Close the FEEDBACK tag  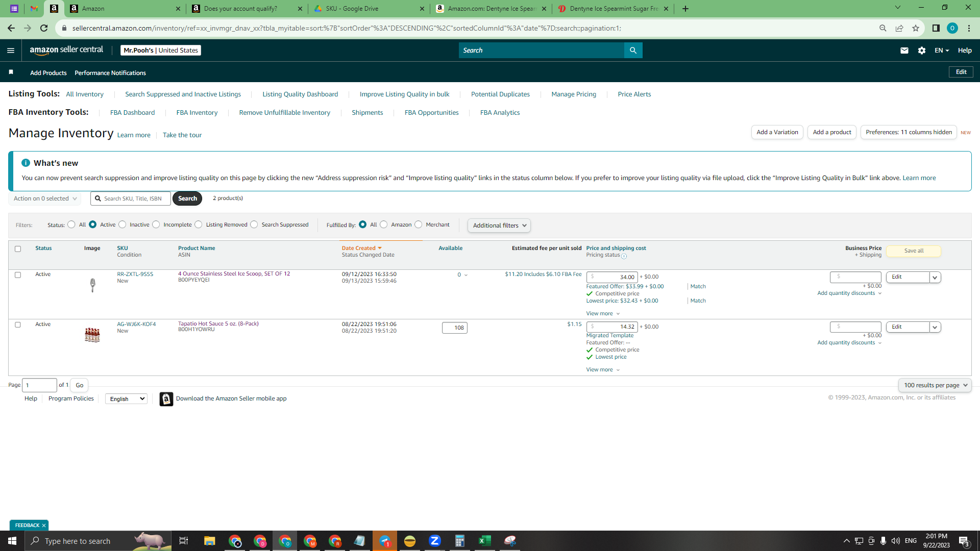click(x=44, y=525)
